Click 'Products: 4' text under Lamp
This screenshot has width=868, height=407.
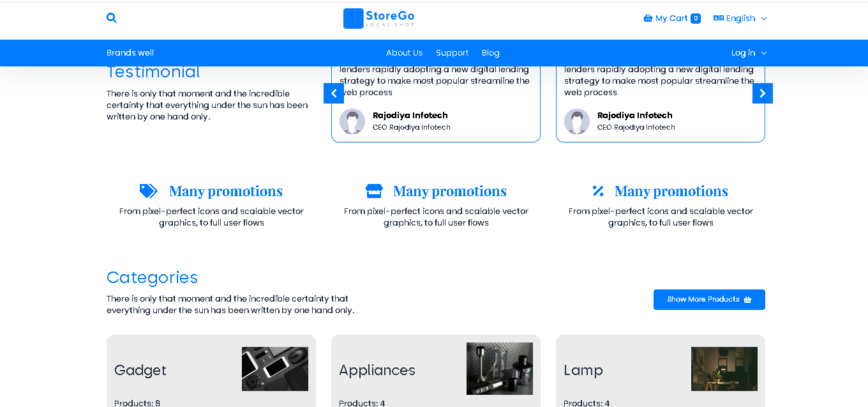(x=587, y=403)
